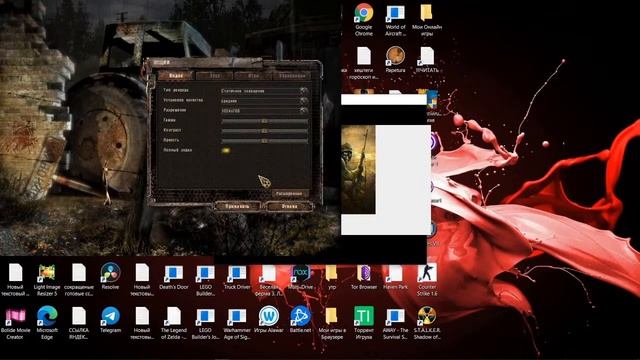Click the Отмена button
The image size is (640, 360).
289,207
